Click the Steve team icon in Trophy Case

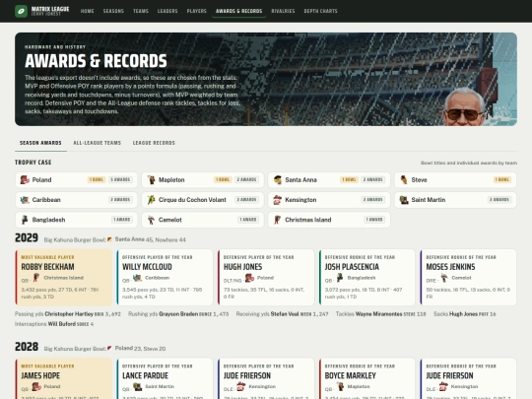tap(404, 180)
